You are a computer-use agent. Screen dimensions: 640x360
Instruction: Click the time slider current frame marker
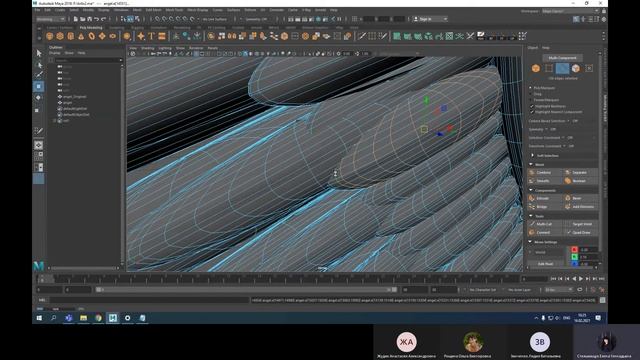[45, 279]
